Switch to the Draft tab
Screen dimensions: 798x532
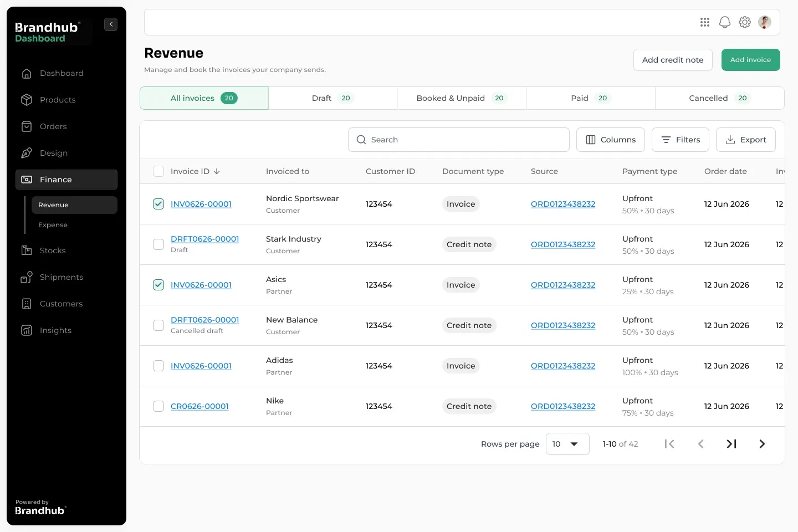(x=332, y=98)
